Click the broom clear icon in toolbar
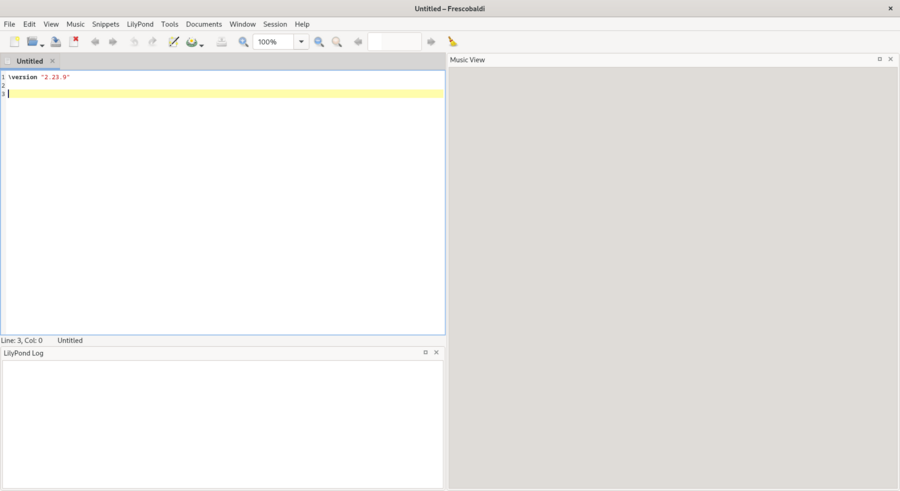Viewport: 900px width, 491px height. [453, 42]
